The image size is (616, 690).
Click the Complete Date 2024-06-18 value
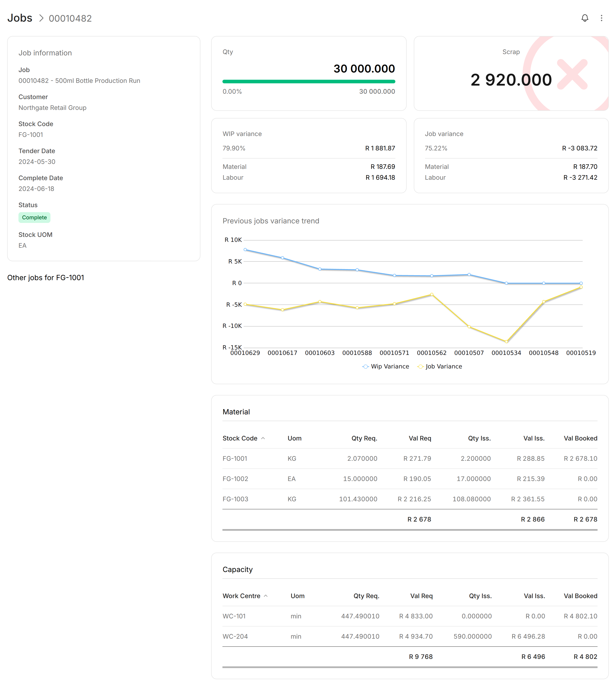click(x=36, y=189)
